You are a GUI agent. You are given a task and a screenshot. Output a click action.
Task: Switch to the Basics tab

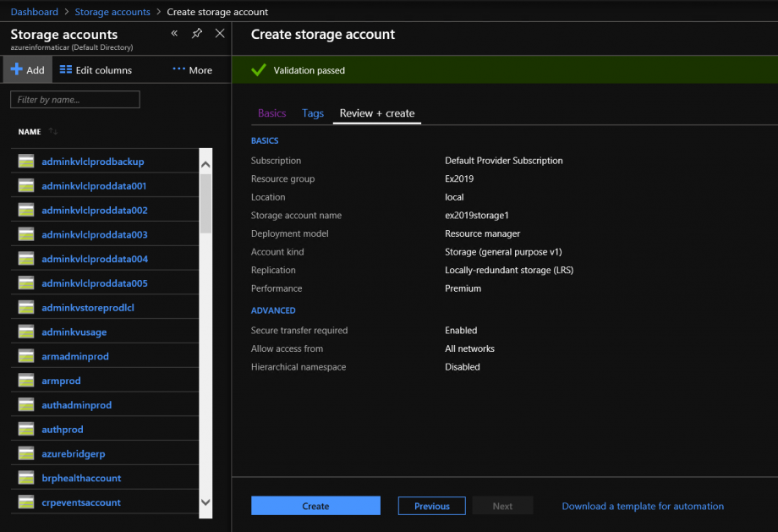tap(271, 113)
